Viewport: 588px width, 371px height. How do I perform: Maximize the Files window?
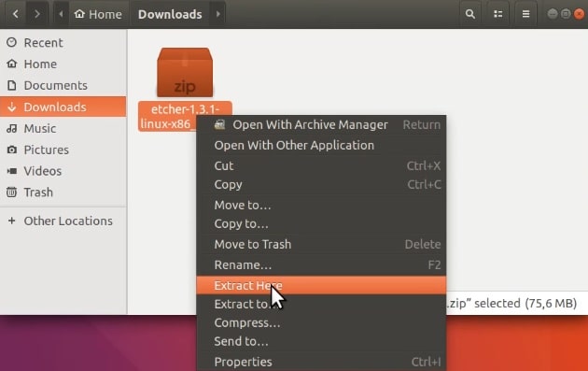(x=566, y=14)
